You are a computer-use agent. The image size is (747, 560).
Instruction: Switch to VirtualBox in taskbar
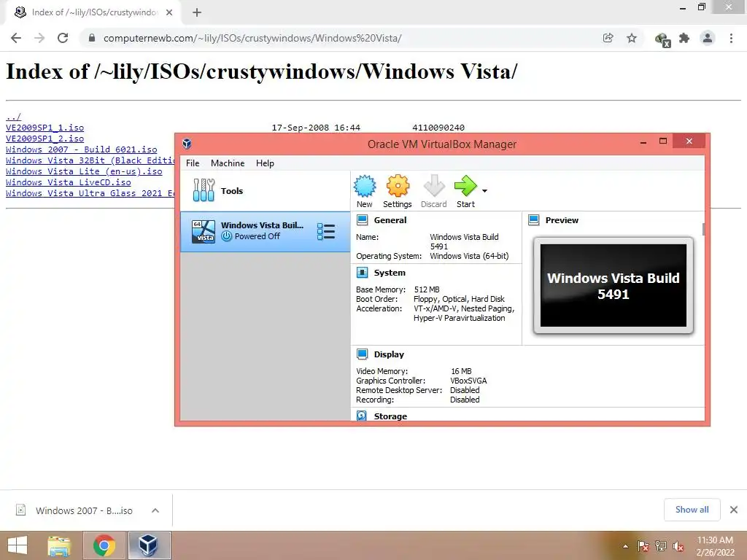tap(149, 545)
